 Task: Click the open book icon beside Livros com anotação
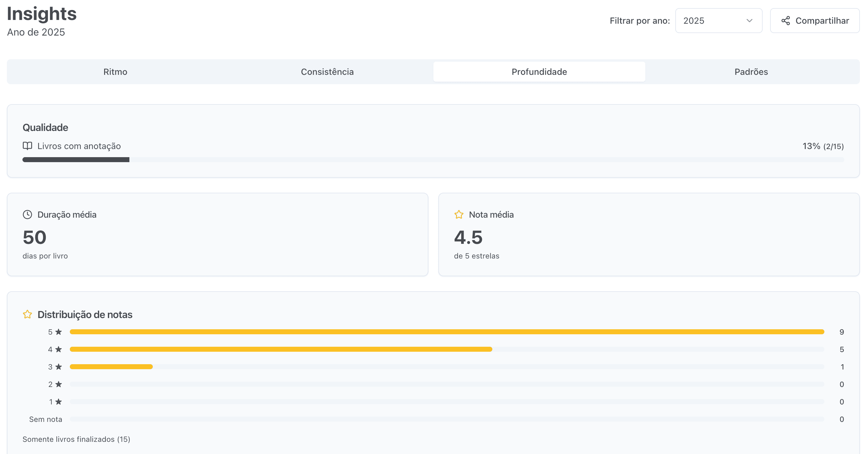click(x=27, y=146)
